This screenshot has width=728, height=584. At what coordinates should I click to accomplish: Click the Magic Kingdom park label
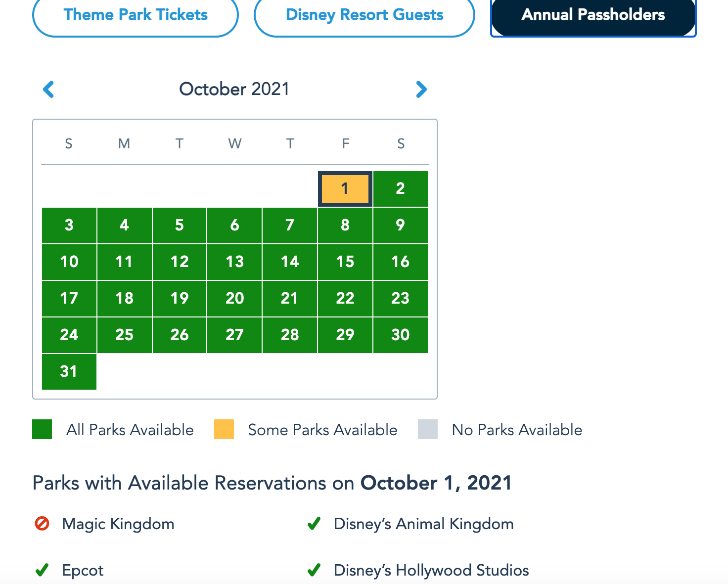point(118,524)
